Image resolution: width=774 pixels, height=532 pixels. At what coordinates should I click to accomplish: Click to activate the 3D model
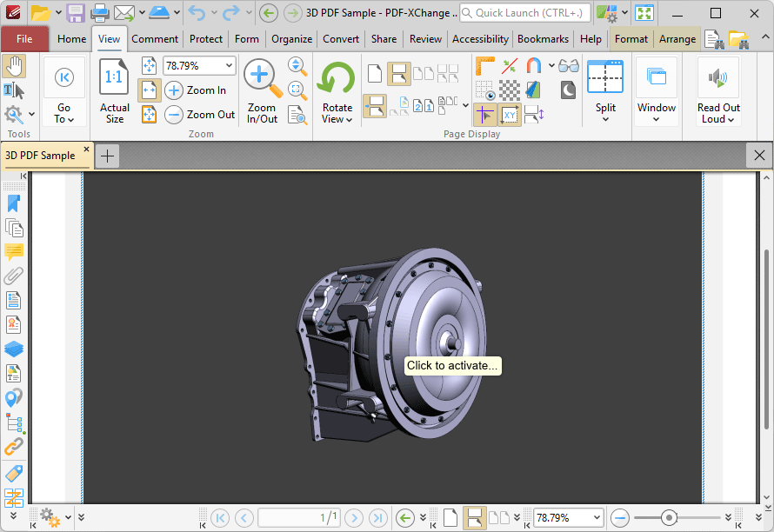452,365
